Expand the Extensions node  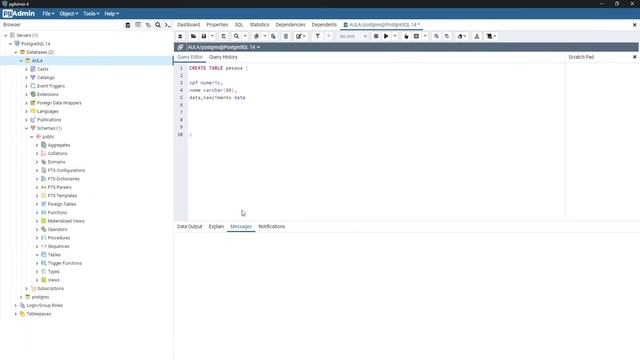pyautogui.click(x=27, y=95)
